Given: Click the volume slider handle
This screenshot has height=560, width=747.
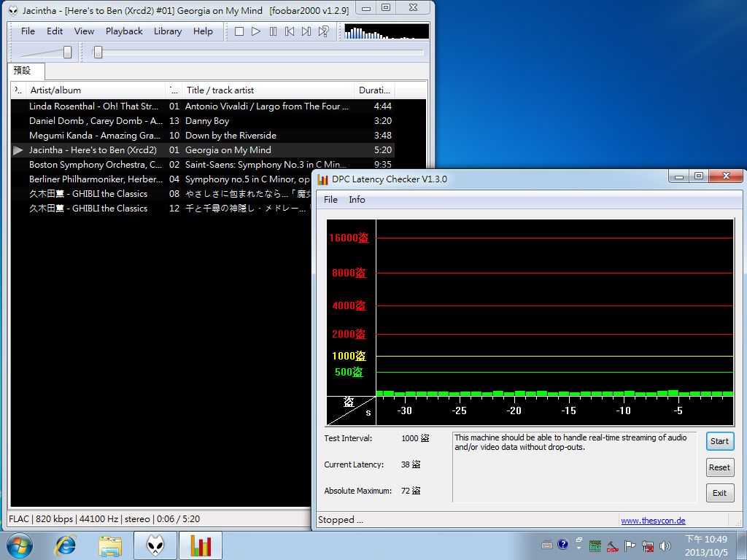Looking at the screenshot, I should click(x=68, y=52).
